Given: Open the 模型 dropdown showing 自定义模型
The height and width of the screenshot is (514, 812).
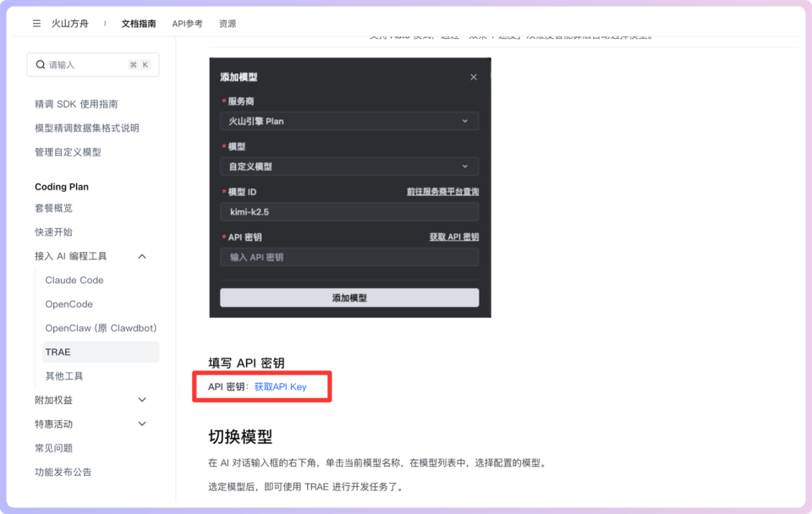Looking at the screenshot, I should (x=348, y=166).
